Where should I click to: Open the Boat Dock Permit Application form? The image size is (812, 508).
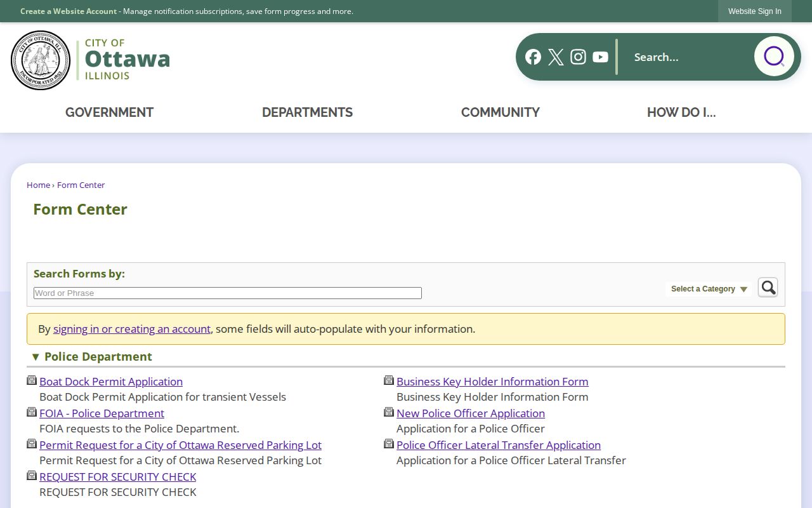click(111, 382)
